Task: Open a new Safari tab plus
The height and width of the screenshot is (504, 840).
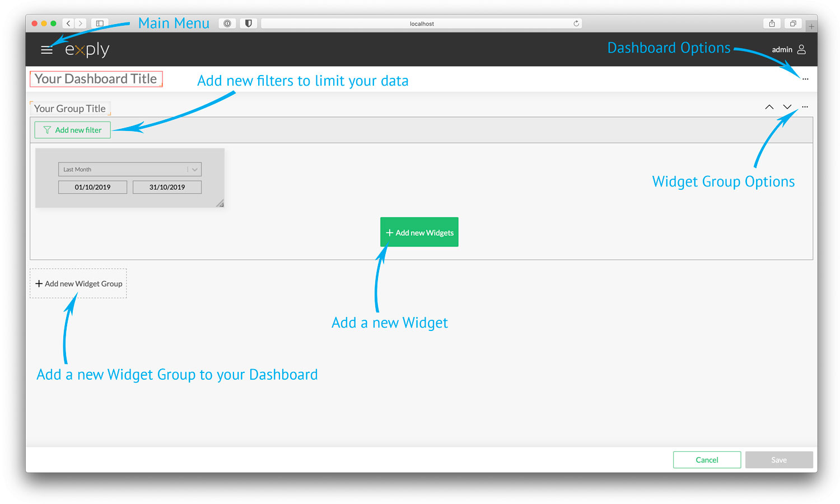Action: coord(811,26)
